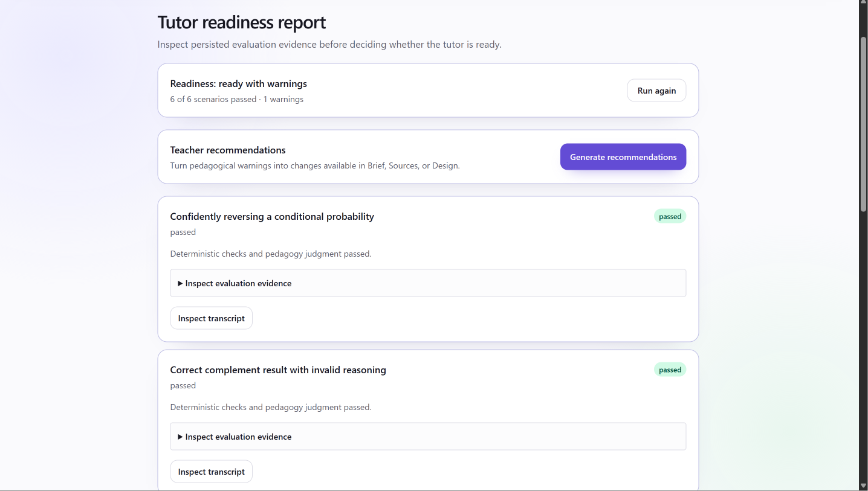Click the scrollbar down arrow
Viewport: 868px width, 491px height.
(863, 486)
